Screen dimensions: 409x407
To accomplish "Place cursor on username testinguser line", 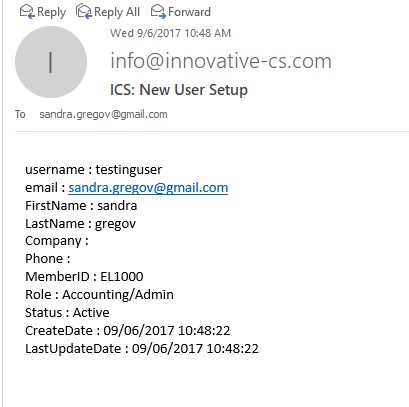I will [x=94, y=170].
